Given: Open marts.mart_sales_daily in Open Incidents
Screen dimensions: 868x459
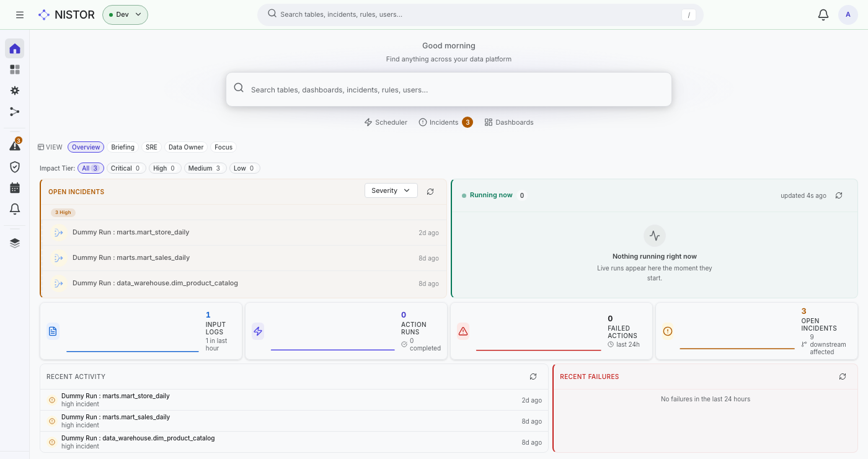Looking at the screenshot, I should tap(244, 258).
